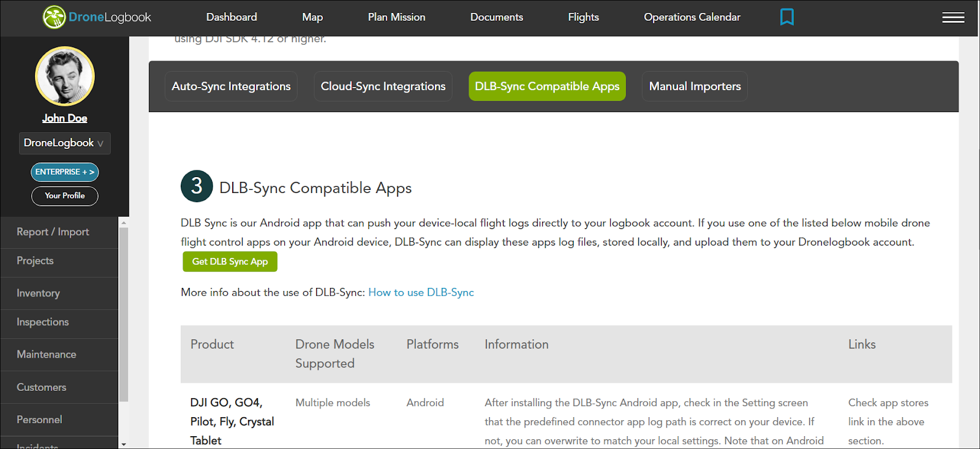Click the Information column header

pyautogui.click(x=516, y=344)
